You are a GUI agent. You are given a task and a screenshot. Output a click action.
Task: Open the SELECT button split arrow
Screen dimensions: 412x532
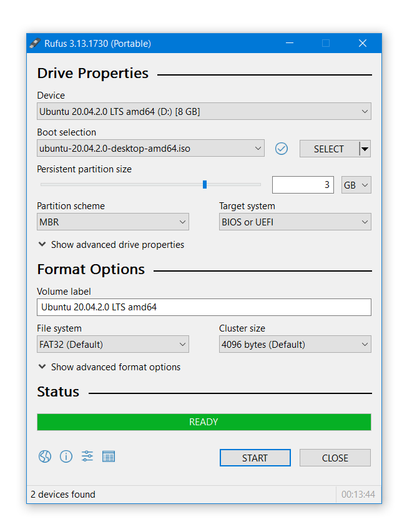(x=365, y=149)
